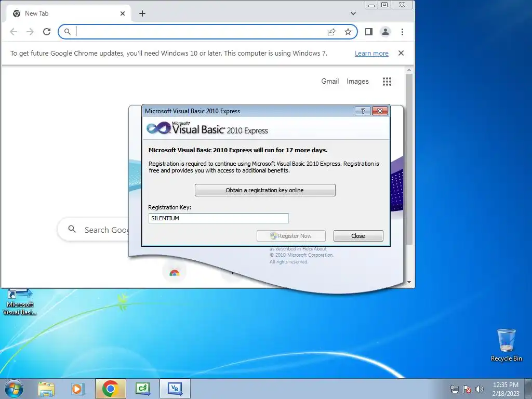Image resolution: width=532 pixels, height=399 pixels.
Task: Click the Registration Key text field
Action: (219, 218)
